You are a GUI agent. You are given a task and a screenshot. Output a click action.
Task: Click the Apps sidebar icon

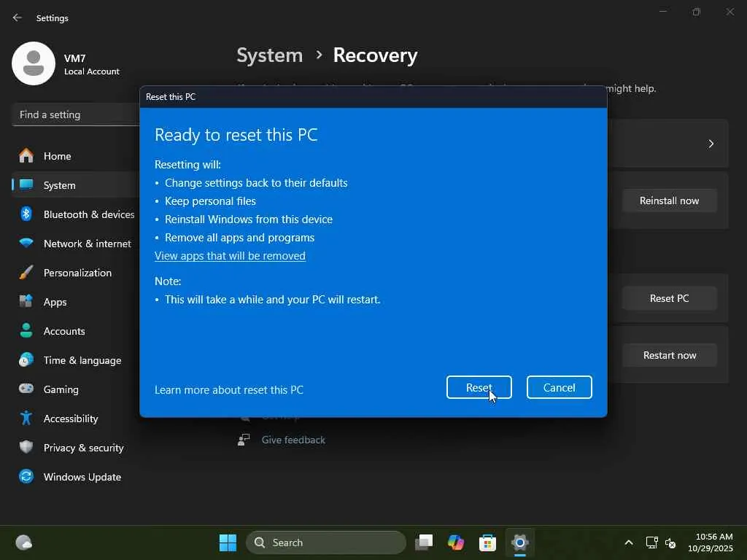pyautogui.click(x=26, y=301)
